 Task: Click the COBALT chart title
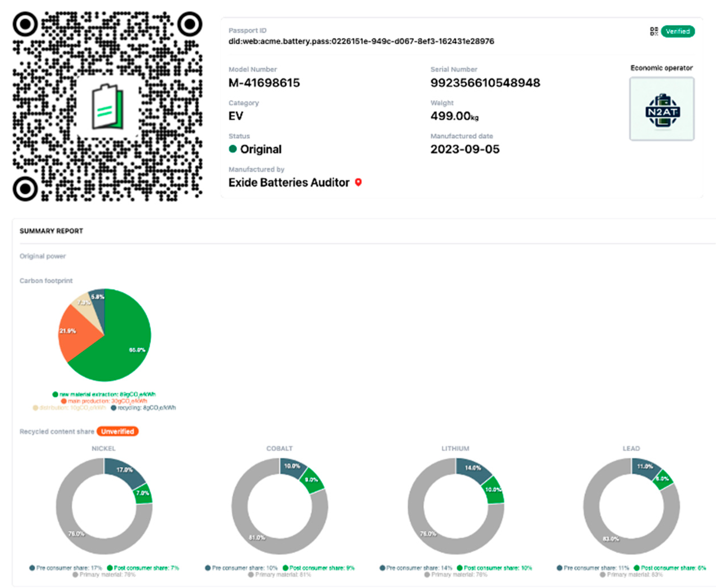click(x=279, y=448)
